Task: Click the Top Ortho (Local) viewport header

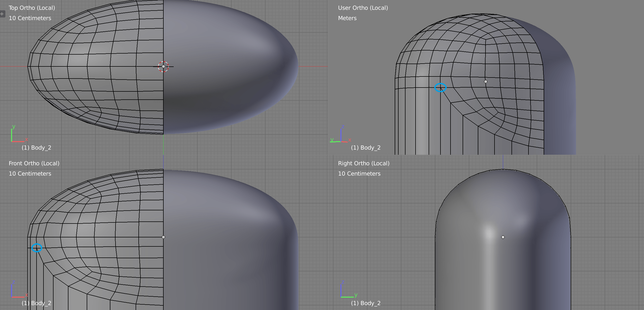Action: tap(32, 8)
